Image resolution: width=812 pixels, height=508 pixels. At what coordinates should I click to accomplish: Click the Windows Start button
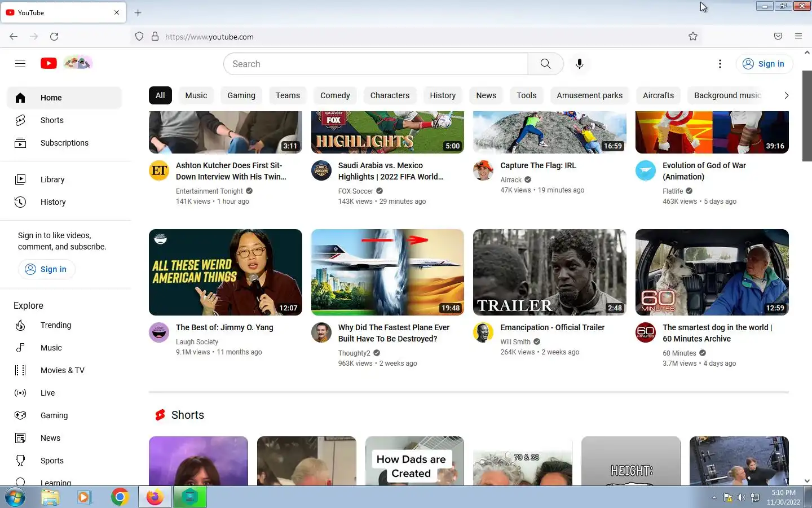tap(15, 497)
